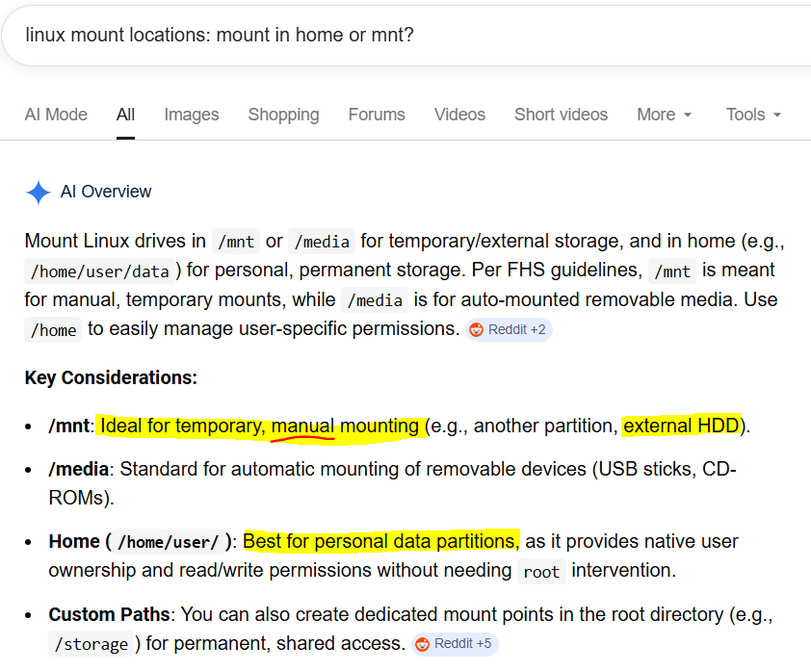Switch to the Videos tab

click(x=459, y=115)
